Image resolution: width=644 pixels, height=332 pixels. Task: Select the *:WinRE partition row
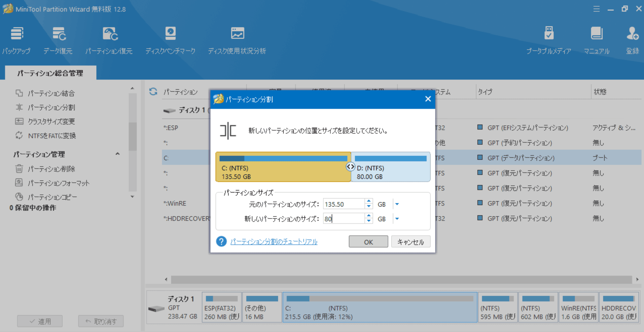point(402,203)
